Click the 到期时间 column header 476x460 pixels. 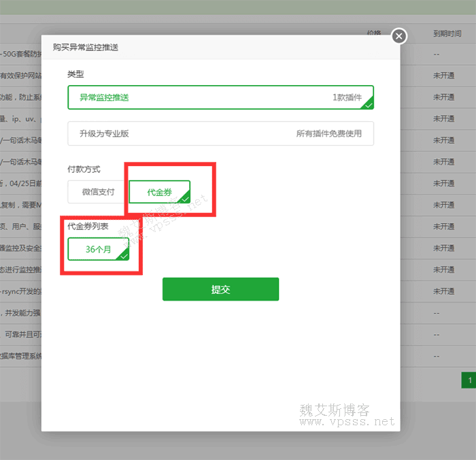pos(447,33)
